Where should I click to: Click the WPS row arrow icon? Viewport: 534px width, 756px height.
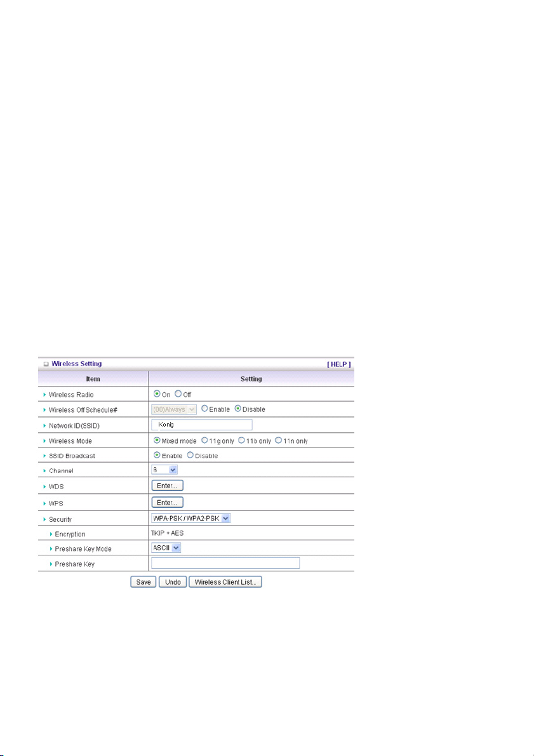[x=45, y=503]
